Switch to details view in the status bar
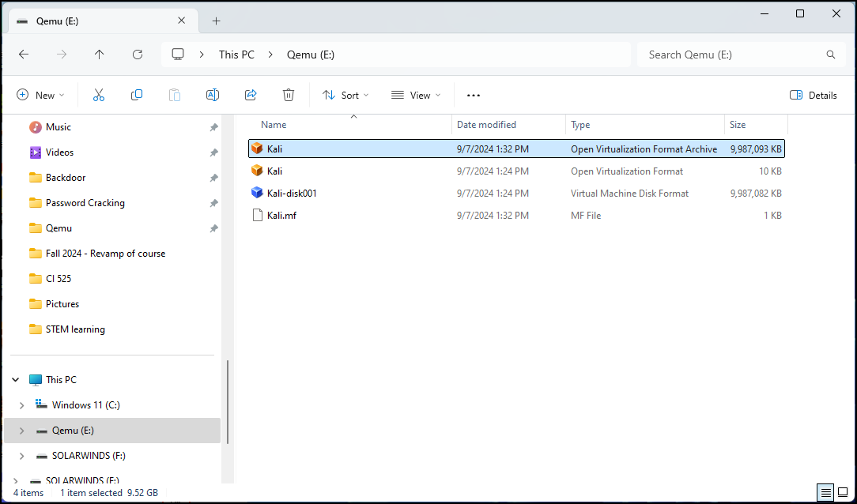 (826, 492)
